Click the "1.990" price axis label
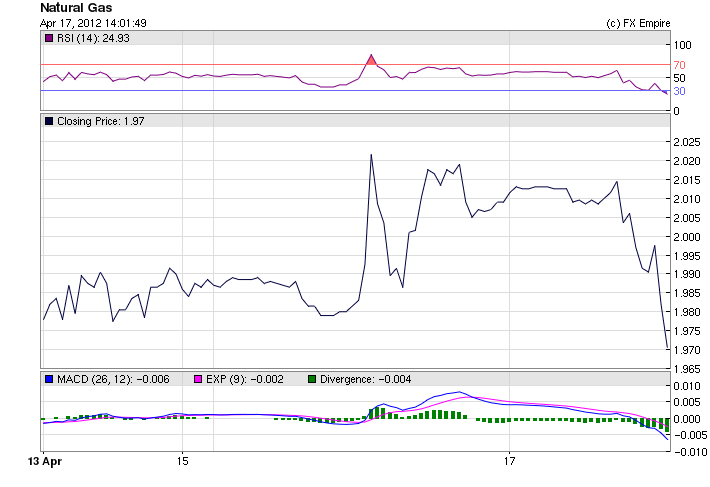 [687, 275]
